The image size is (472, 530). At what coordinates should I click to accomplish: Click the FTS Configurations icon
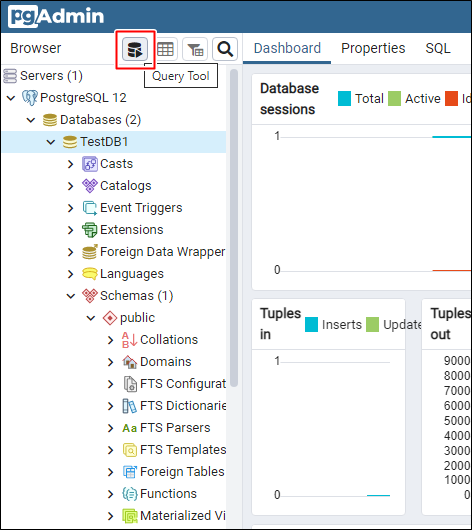130,384
